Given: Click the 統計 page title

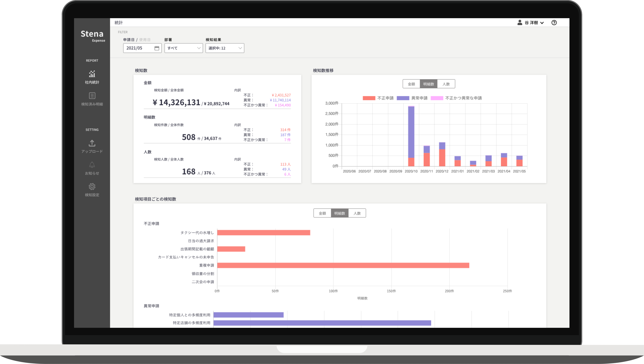Looking at the screenshot, I should coord(118,23).
